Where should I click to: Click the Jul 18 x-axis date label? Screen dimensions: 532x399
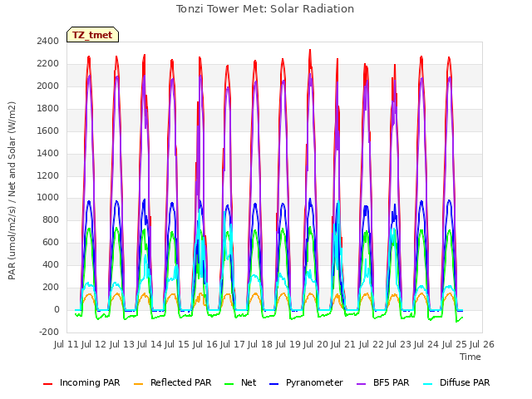coord(260,344)
